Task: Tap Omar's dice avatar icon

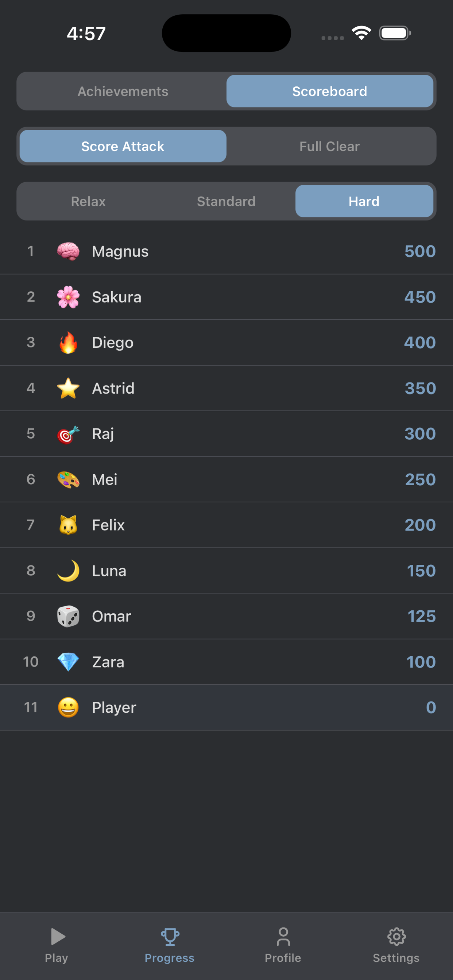Action: (x=68, y=616)
